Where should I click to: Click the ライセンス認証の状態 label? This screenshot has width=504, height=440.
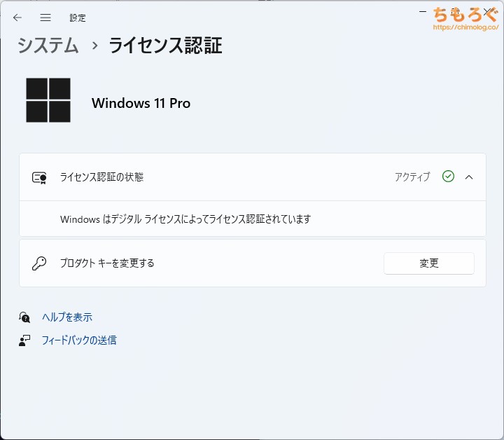(101, 177)
